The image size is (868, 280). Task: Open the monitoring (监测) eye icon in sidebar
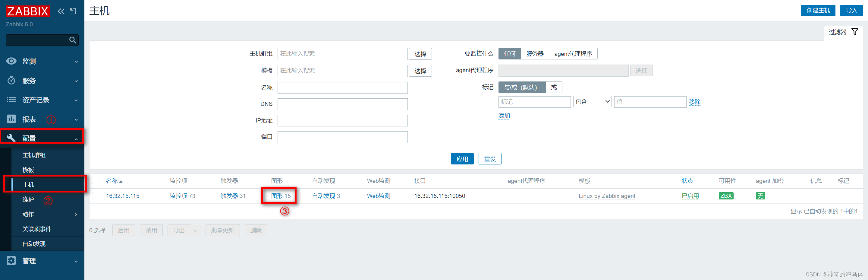(11, 61)
